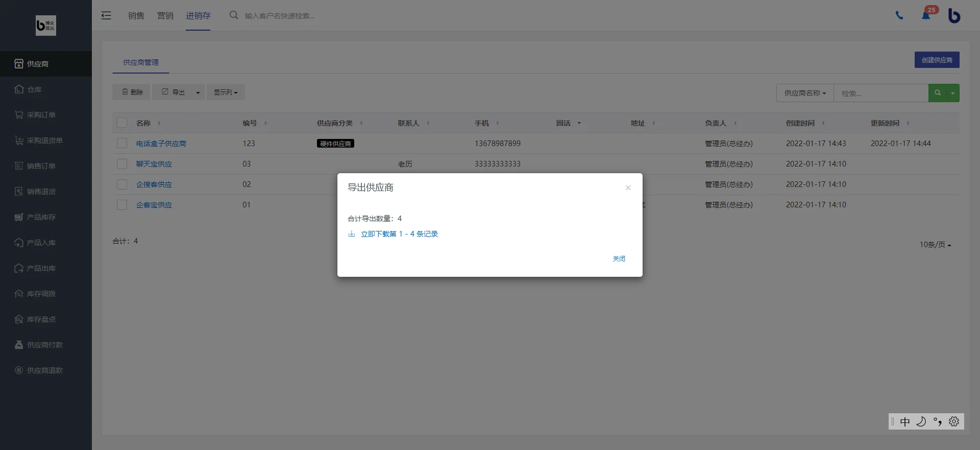Open the notification bell with badge 25
This screenshot has height=450, width=980.
[926, 15]
